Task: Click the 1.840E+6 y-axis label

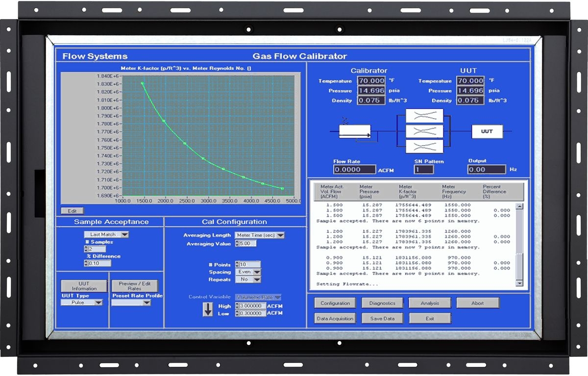Action: [x=107, y=76]
